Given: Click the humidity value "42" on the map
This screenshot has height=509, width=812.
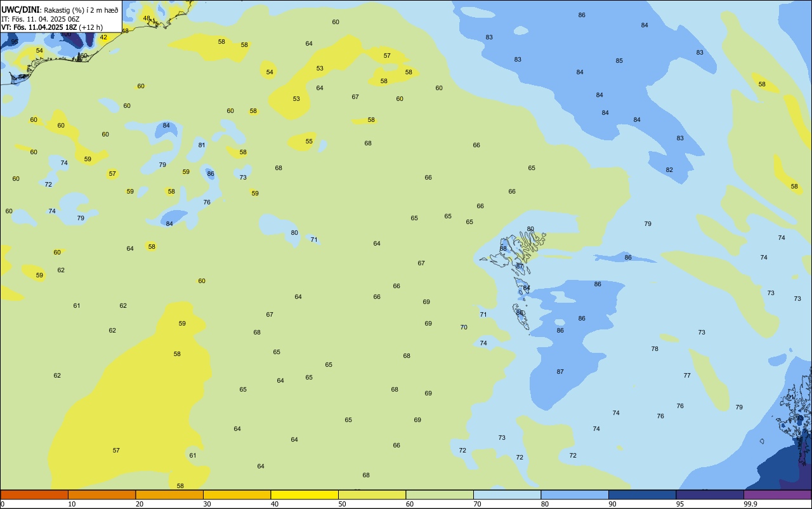Looking at the screenshot, I should tap(103, 37).
